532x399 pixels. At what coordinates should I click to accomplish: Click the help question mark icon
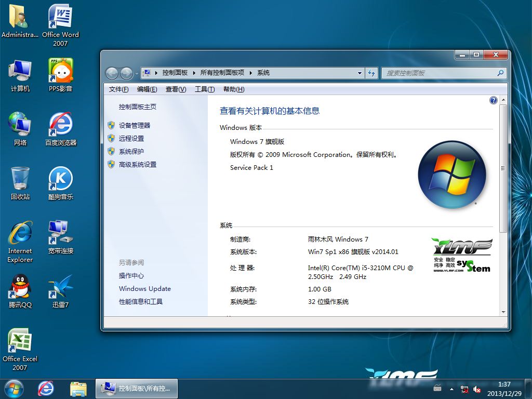tap(494, 100)
